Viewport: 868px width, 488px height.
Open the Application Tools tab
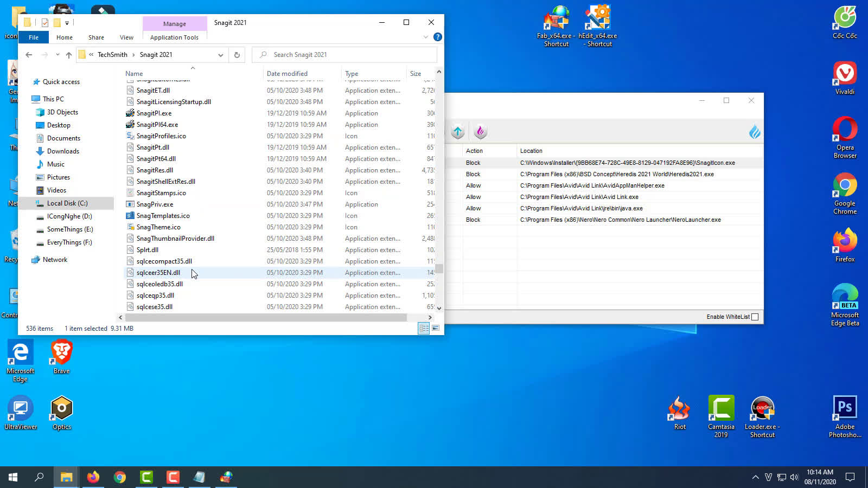click(x=174, y=37)
